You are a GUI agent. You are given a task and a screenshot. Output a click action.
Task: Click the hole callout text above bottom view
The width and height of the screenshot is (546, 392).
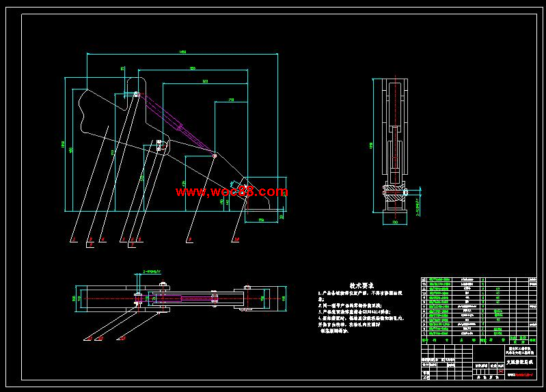point(152,271)
